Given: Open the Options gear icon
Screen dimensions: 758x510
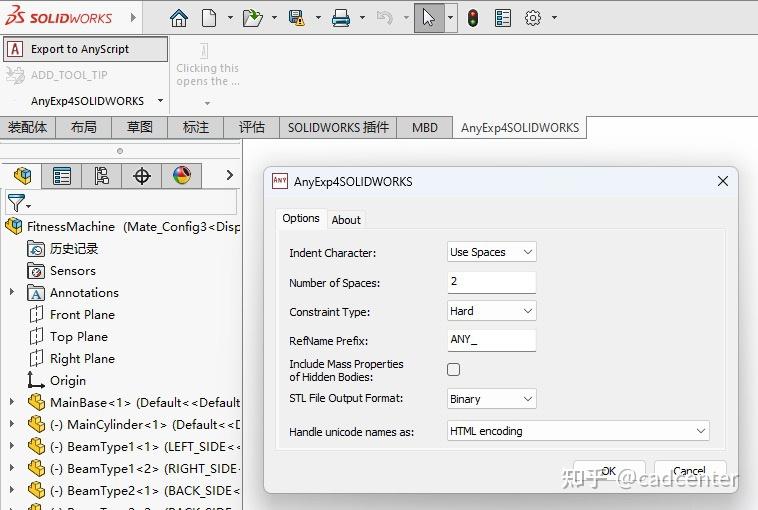Looking at the screenshot, I should point(533,18).
